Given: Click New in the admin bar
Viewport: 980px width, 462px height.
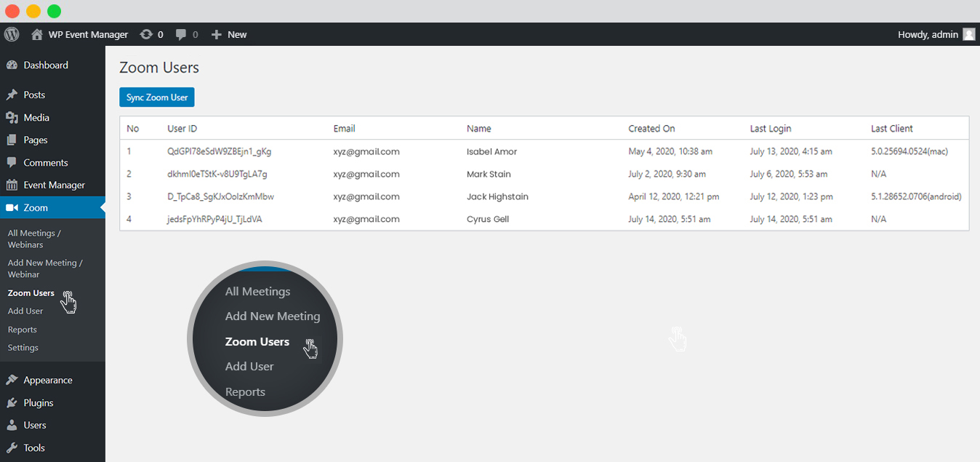Looking at the screenshot, I should click(x=237, y=34).
